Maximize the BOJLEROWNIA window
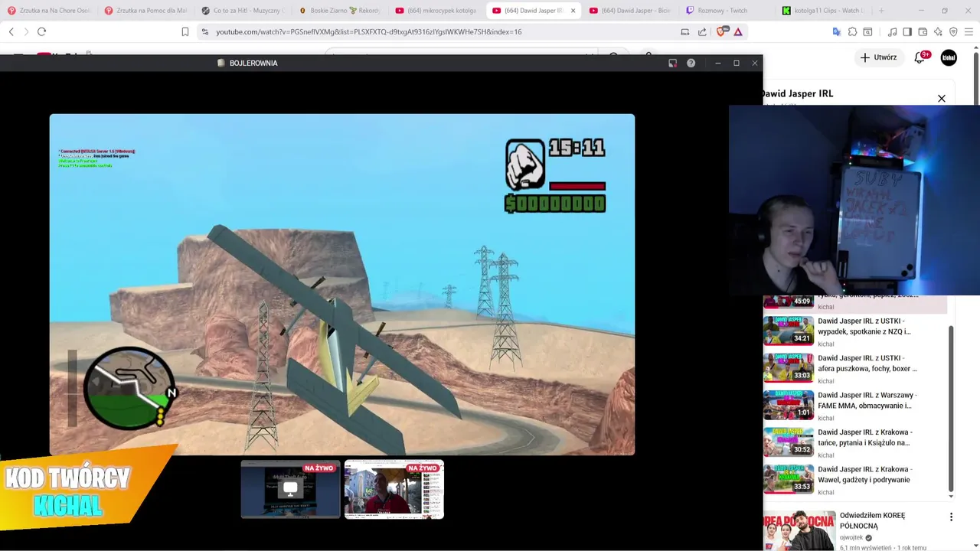Viewport: 980px width, 551px height. coord(737,63)
